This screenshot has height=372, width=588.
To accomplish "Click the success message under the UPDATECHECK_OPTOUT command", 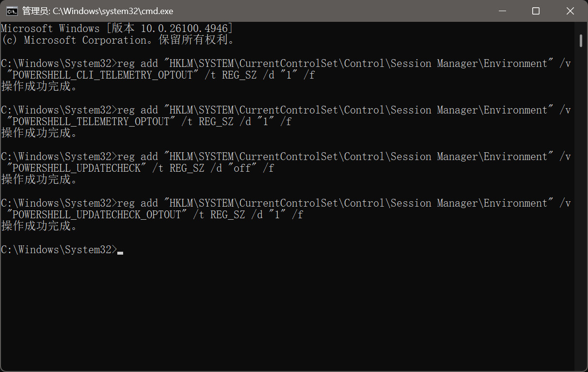I will [x=40, y=226].
